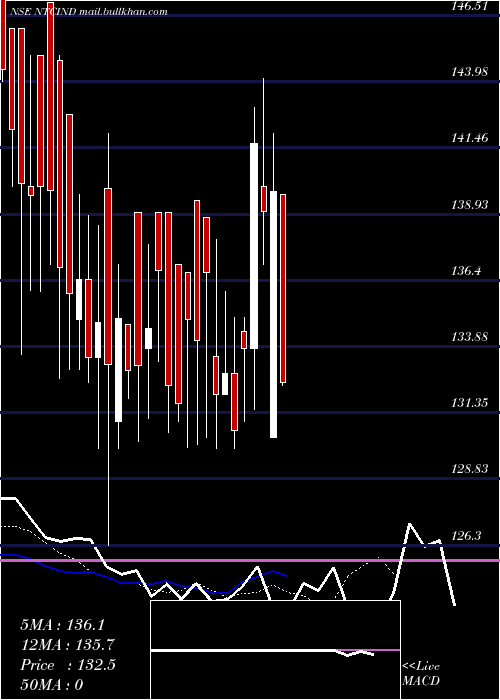Click the 143.98 price axis label
The height and width of the screenshot is (700, 500).
pyautogui.click(x=470, y=72)
